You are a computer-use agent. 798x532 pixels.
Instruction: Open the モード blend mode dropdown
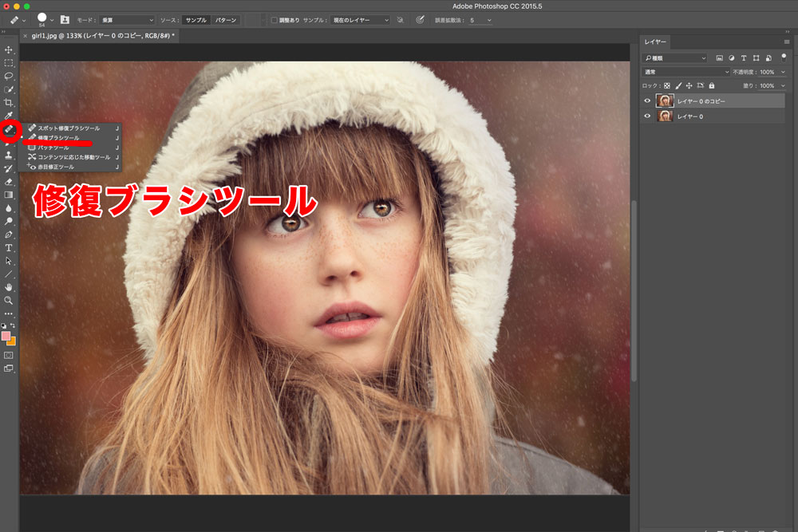(127, 21)
